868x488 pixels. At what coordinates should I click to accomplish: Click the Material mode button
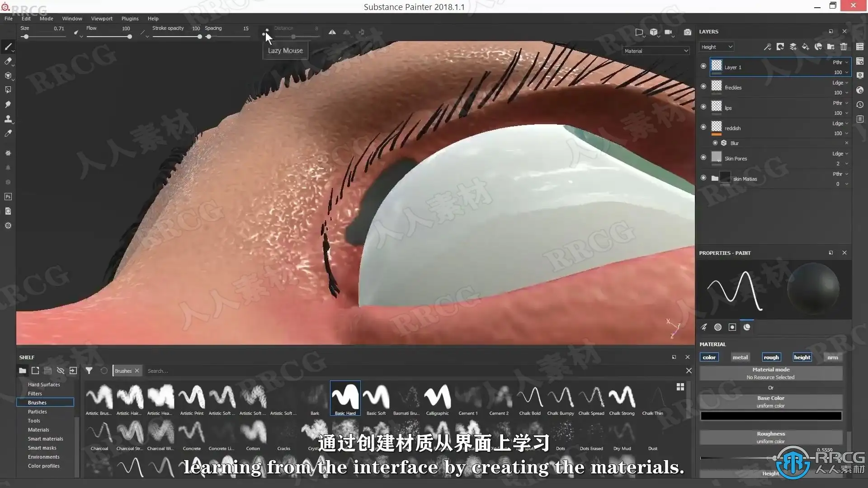771,373
